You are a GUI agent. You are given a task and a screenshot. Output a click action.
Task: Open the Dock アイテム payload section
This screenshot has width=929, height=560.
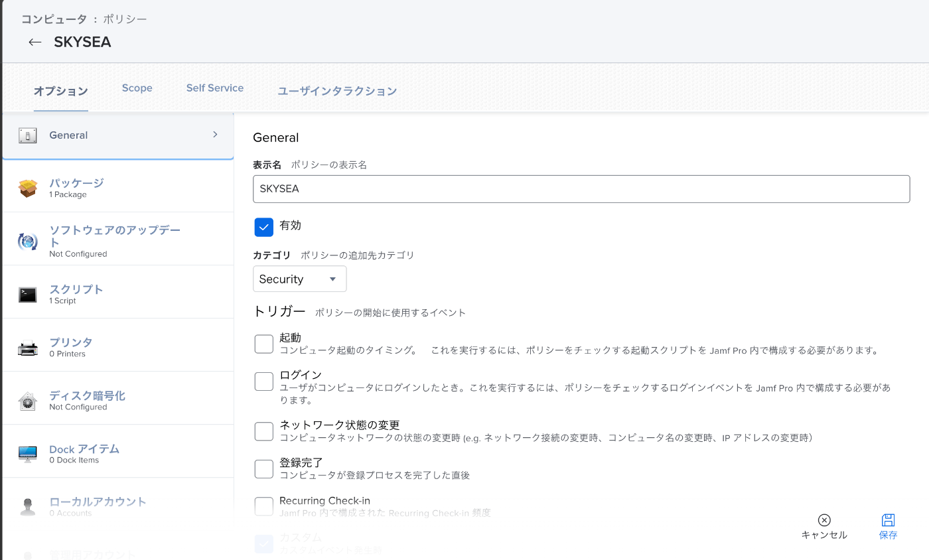(118, 451)
